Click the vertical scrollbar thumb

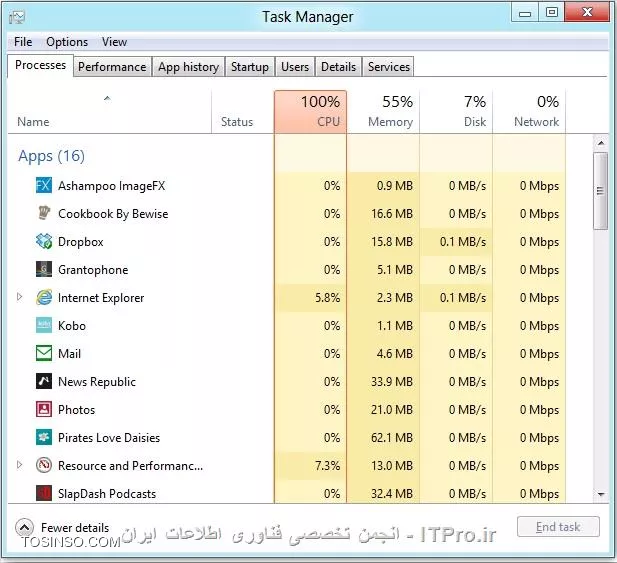pos(601,191)
